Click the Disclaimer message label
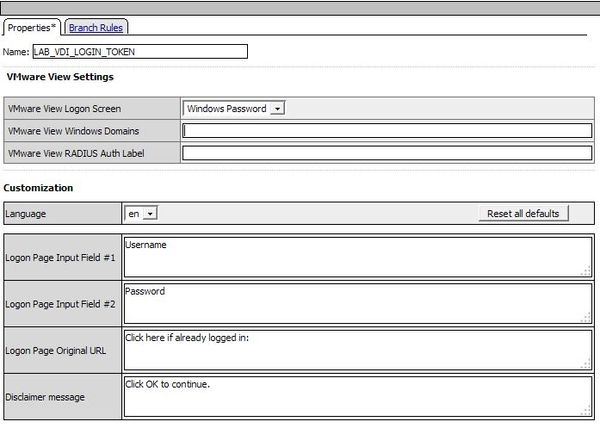This screenshot has height=429, width=600. pyautogui.click(x=45, y=397)
